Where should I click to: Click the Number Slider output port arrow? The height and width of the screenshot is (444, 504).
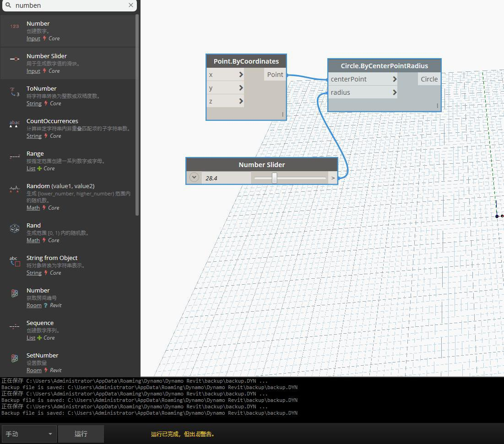pyautogui.click(x=333, y=178)
